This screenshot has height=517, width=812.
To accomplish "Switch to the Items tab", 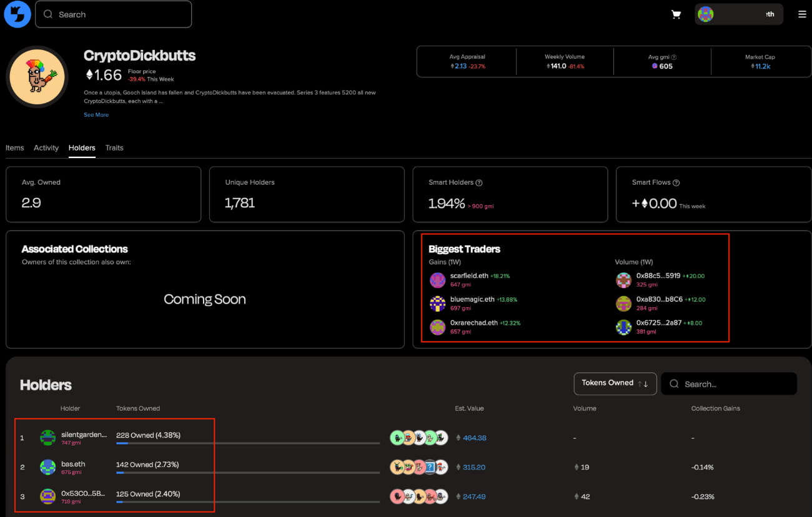I will tap(14, 148).
